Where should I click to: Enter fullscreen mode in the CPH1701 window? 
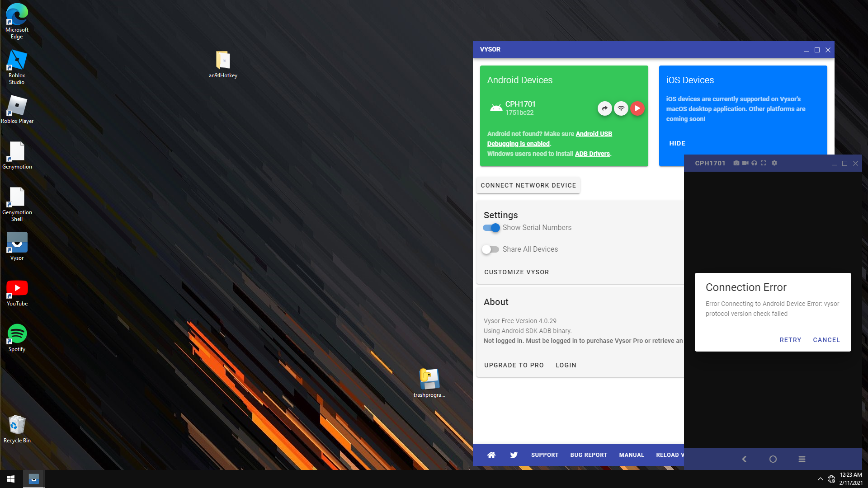pyautogui.click(x=764, y=163)
